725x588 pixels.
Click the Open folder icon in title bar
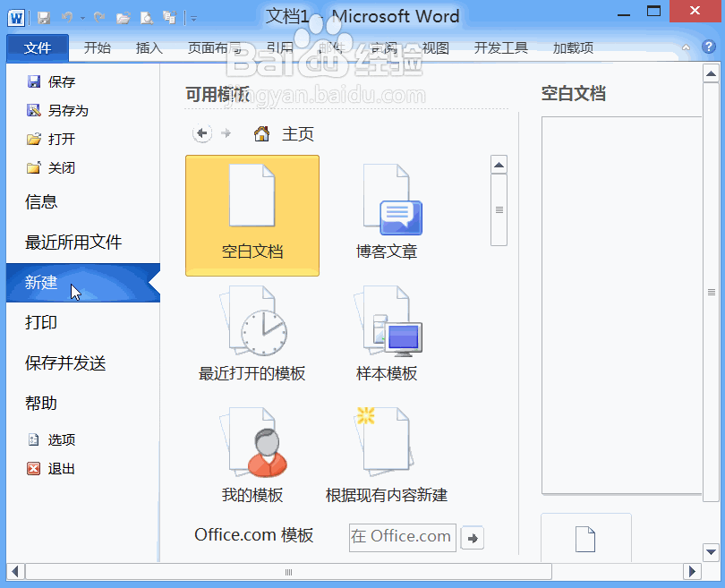point(123,18)
